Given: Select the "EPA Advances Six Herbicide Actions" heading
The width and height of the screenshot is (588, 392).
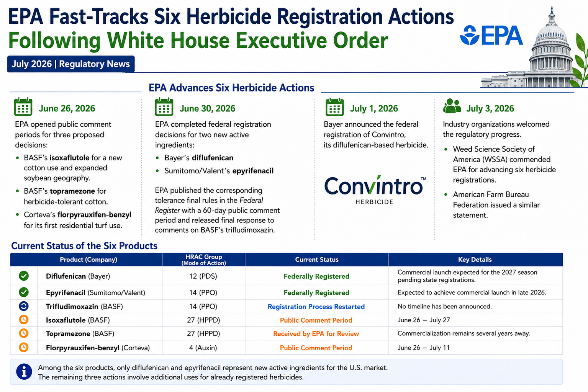Looking at the screenshot, I should pyautogui.click(x=231, y=88).
